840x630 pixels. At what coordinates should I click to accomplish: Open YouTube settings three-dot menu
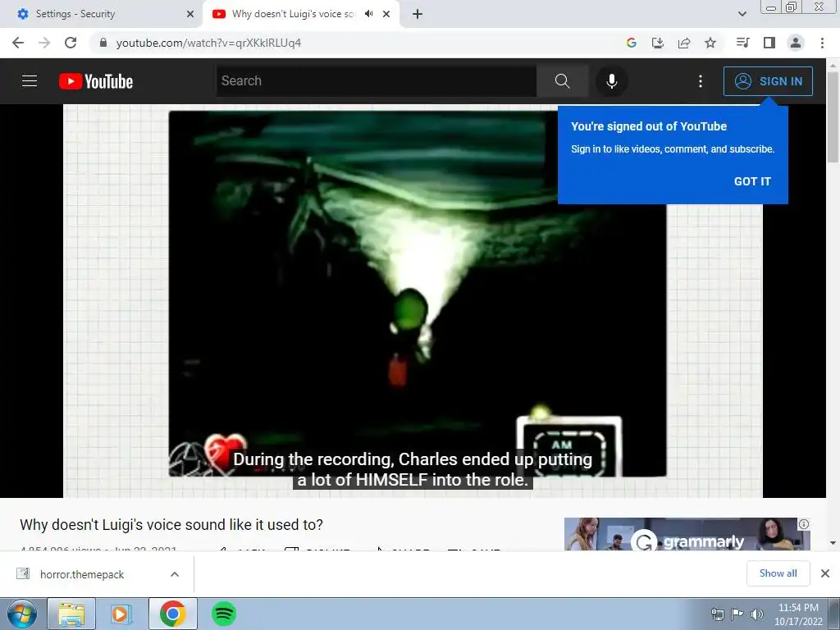pyautogui.click(x=701, y=81)
